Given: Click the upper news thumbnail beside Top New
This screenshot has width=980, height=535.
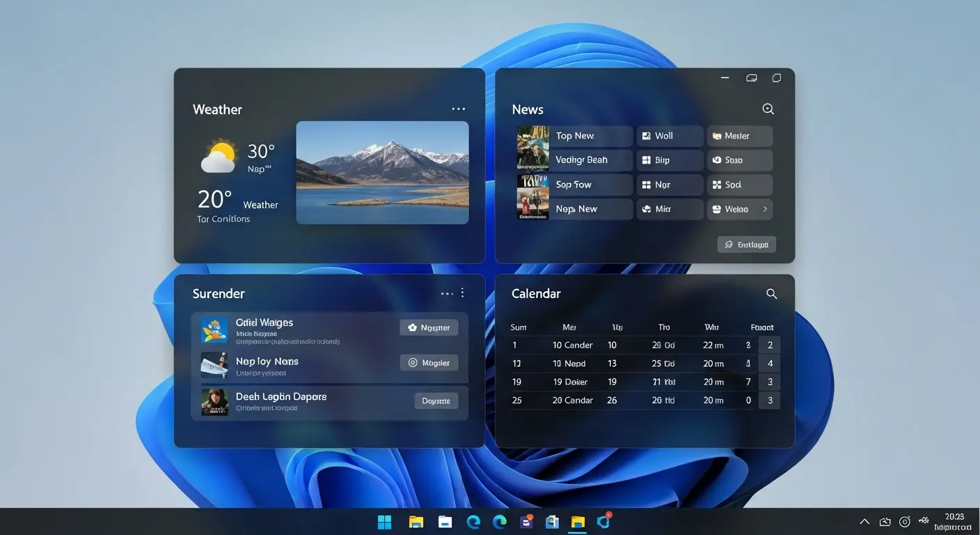Looking at the screenshot, I should [533, 148].
